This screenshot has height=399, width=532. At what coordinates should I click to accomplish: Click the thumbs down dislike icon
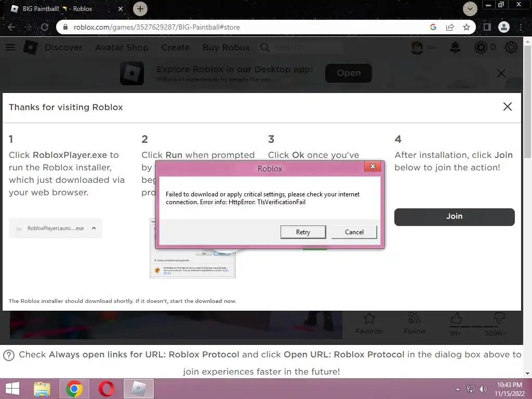click(x=499, y=318)
